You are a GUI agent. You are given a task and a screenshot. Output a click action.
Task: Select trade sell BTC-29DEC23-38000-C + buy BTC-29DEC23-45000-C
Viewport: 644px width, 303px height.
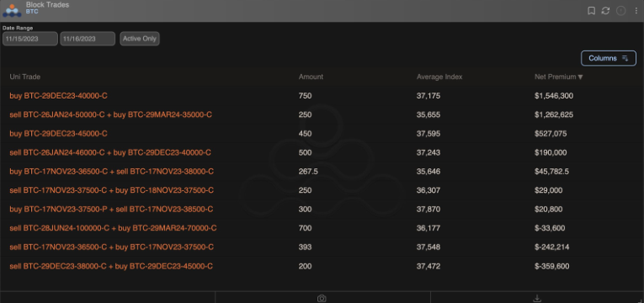click(x=111, y=266)
